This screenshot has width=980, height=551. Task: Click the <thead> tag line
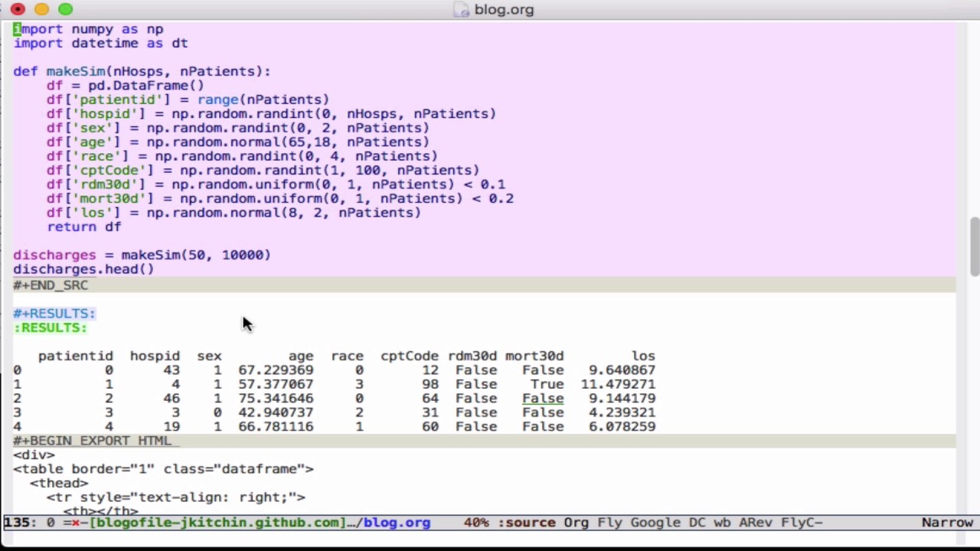pyautogui.click(x=59, y=483)
